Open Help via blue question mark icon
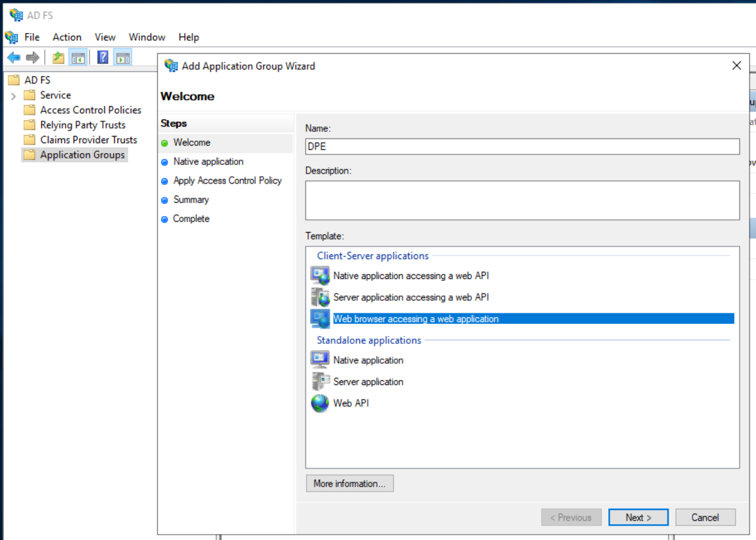The image size is (756, 540). tap(103, 58)
